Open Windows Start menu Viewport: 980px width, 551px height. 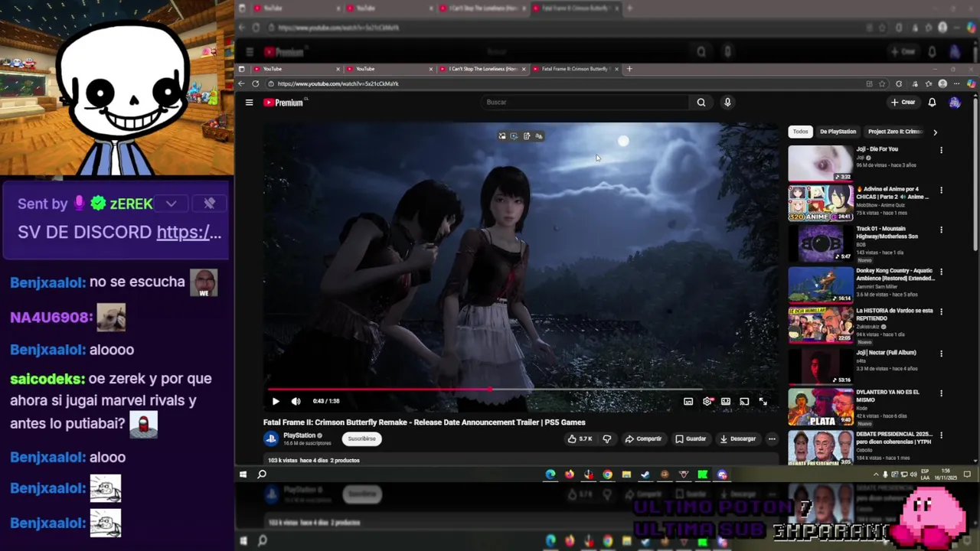(243, 474)
